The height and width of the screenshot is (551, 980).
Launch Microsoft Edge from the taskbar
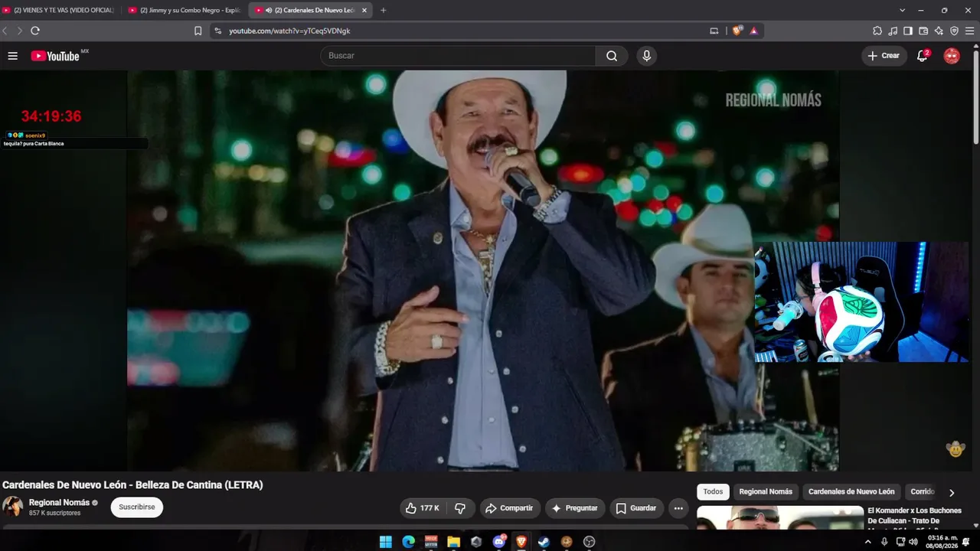[408, 542]
